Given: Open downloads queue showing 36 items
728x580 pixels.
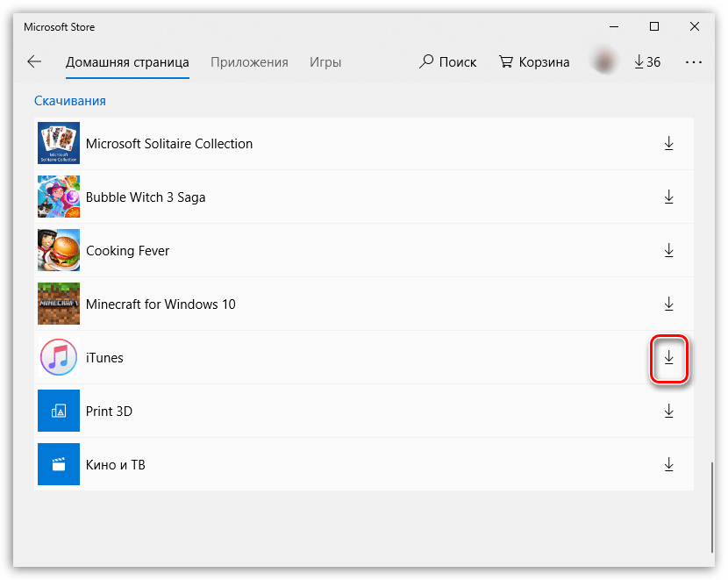Looking at the screenshot, I should coord(647,61).
